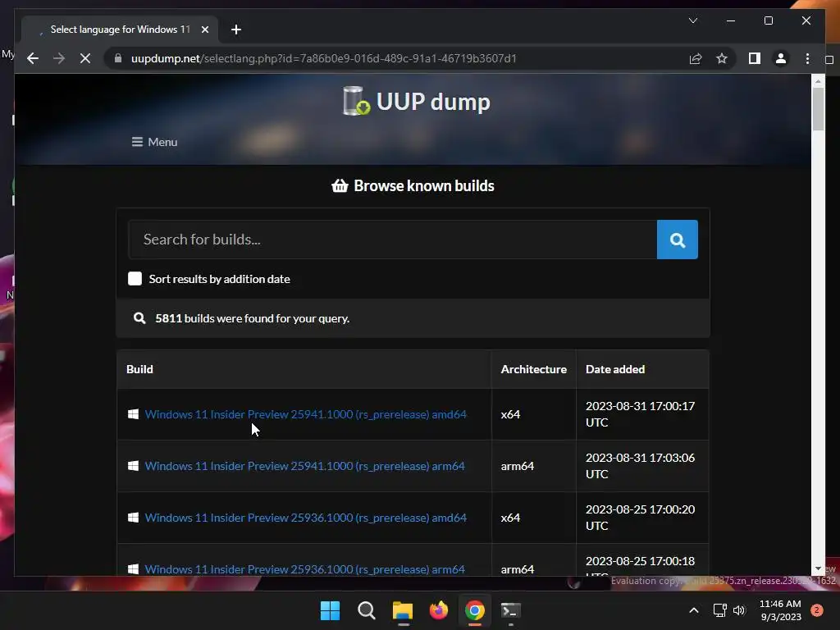Screen dimensions: 840x630
Task: Click the scrollbar down arrow
Action: (818, 568)
